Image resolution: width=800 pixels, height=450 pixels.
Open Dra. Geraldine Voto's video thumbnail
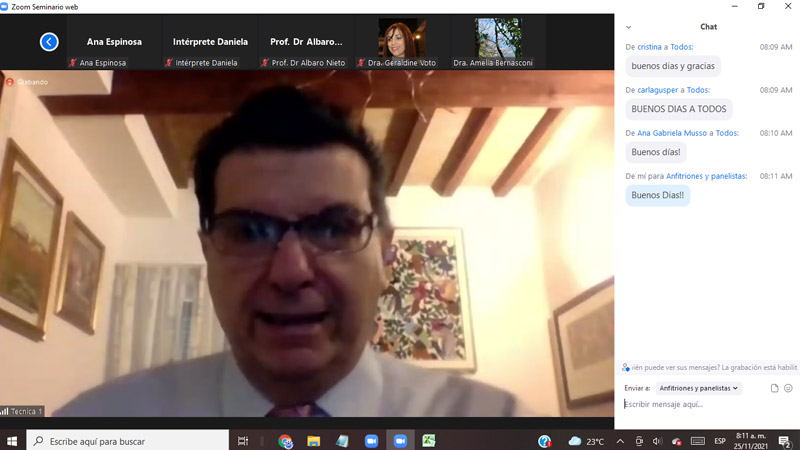click(x=402, y=42)
